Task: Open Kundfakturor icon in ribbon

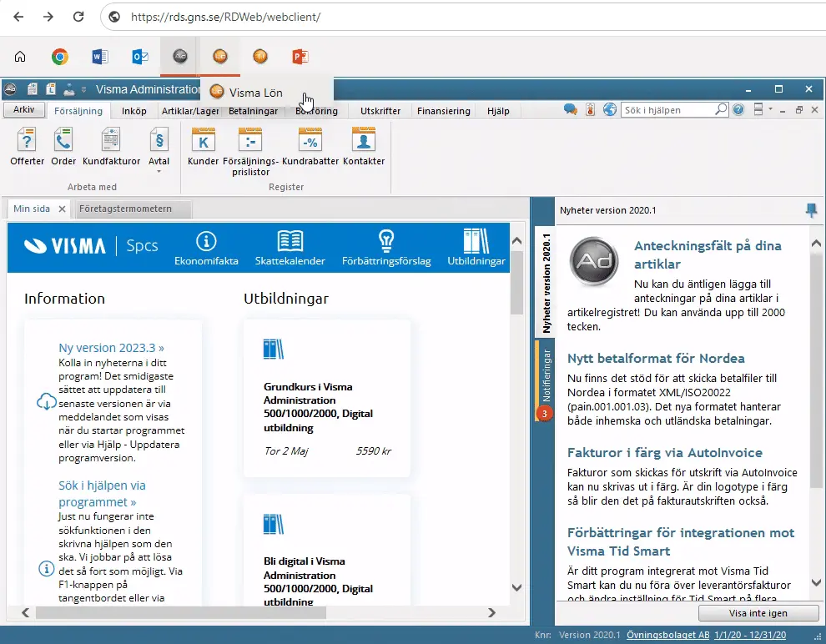Action: pos(111,141)
